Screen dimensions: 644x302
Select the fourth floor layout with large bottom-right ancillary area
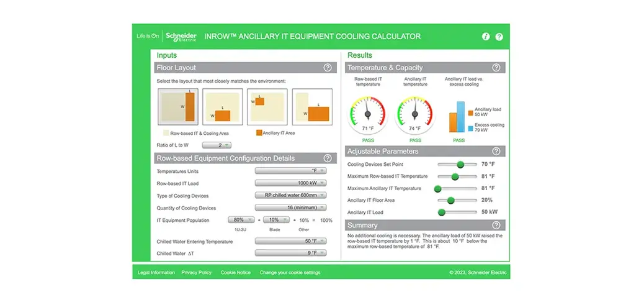click(312, 107)
